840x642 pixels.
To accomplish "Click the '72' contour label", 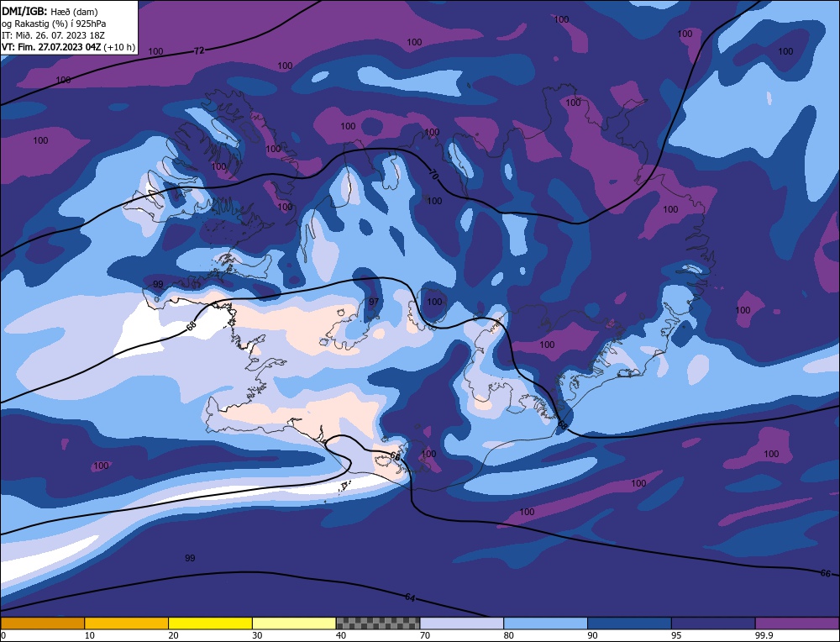I will 199,51.
